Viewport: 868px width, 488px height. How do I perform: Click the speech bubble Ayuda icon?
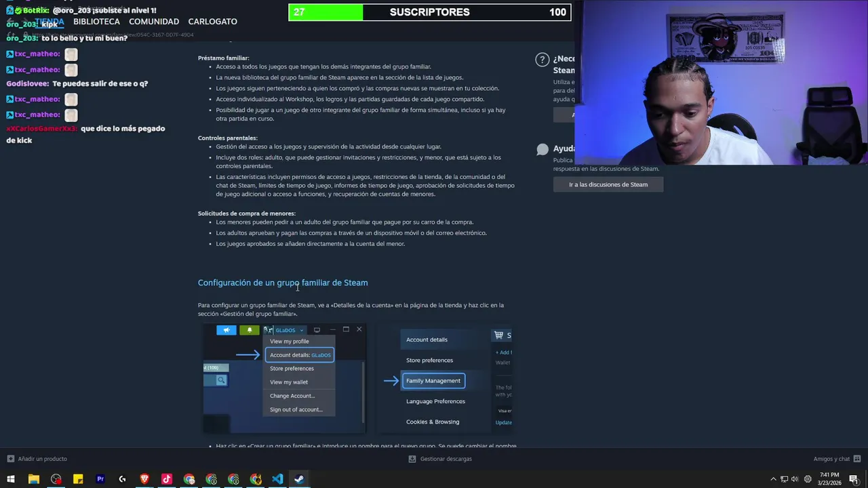tap(542, 149)
